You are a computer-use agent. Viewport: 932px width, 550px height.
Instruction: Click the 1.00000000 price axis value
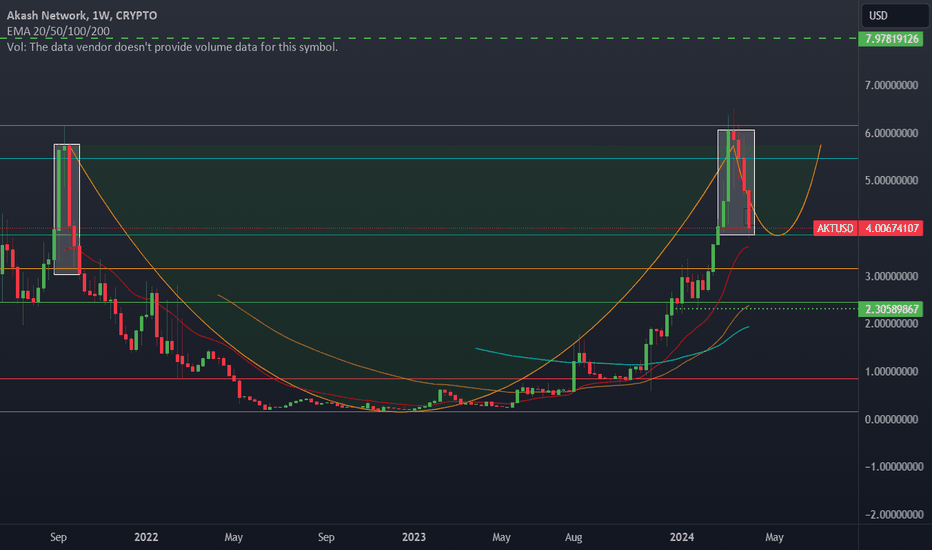891,372
